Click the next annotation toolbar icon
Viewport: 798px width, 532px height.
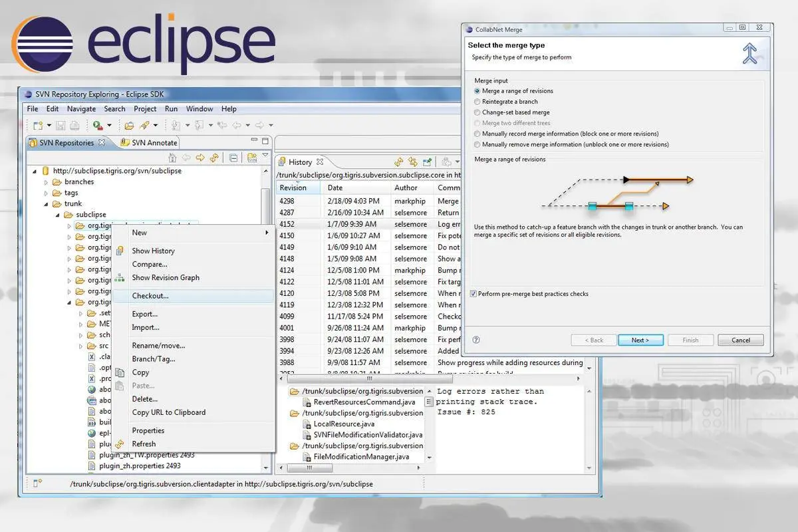point(176,125)
